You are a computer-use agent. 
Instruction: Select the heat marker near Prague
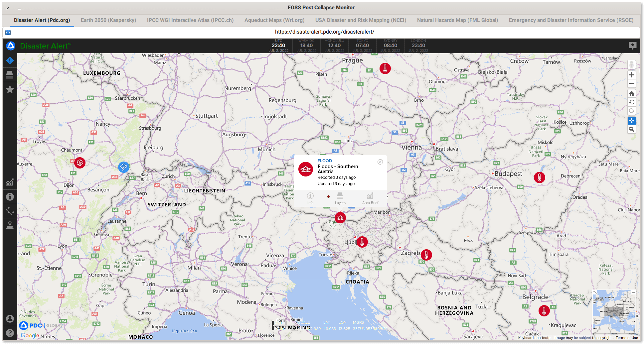point(385,68)
